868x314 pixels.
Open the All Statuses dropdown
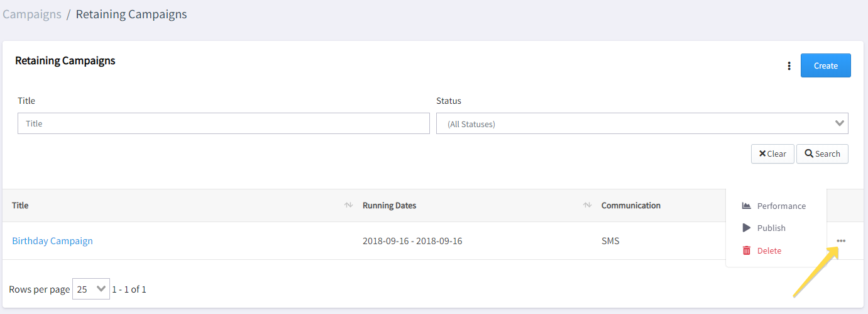[x=642, y=124]
